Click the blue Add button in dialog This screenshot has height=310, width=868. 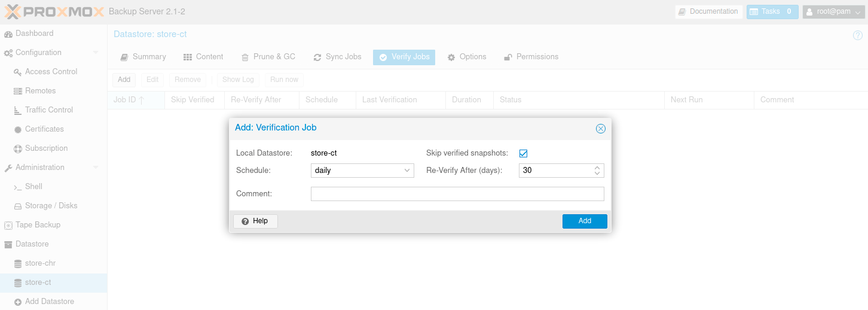pyautogui.click(x=585, y=221)
